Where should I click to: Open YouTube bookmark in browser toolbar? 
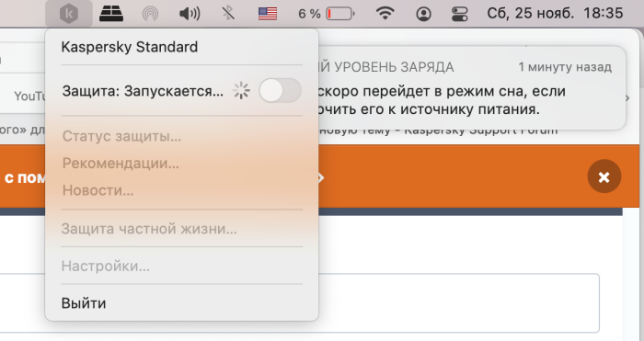[29, 96]
